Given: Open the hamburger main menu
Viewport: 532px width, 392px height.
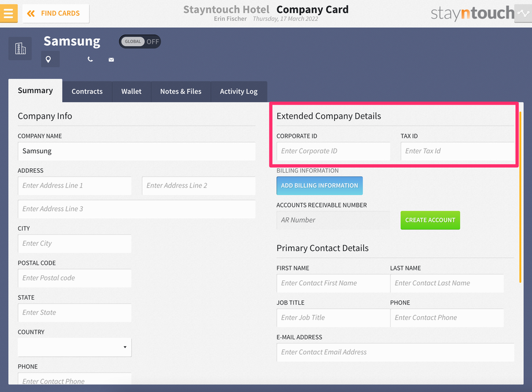Looking at the screenshot, I should tap(9, 13).
